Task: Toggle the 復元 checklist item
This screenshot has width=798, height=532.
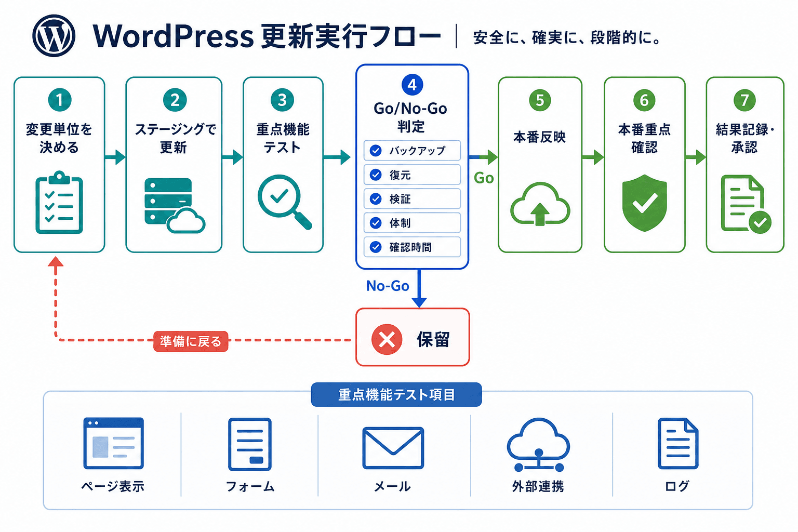Action: coord(412,175)
